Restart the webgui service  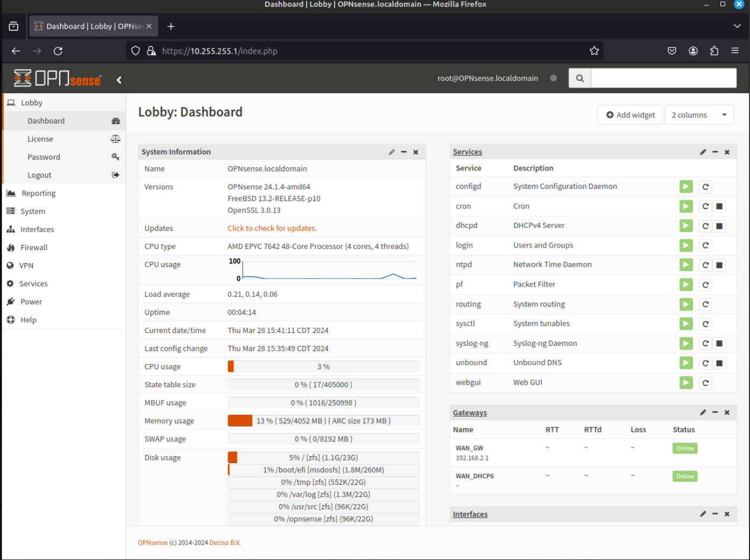click(705, 382)
